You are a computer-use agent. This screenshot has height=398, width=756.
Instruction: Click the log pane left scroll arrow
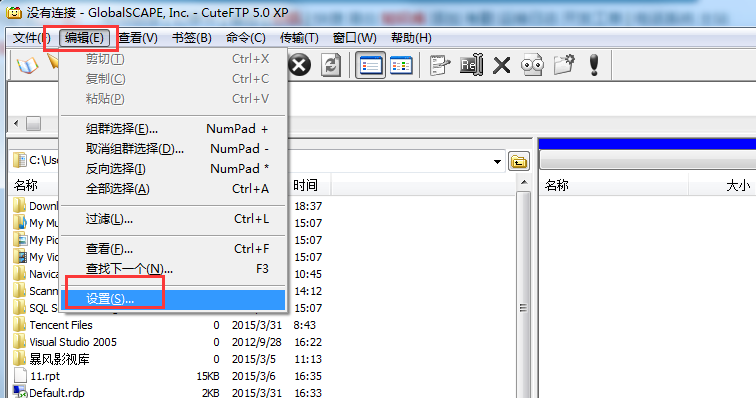click(x=16, y=124)
